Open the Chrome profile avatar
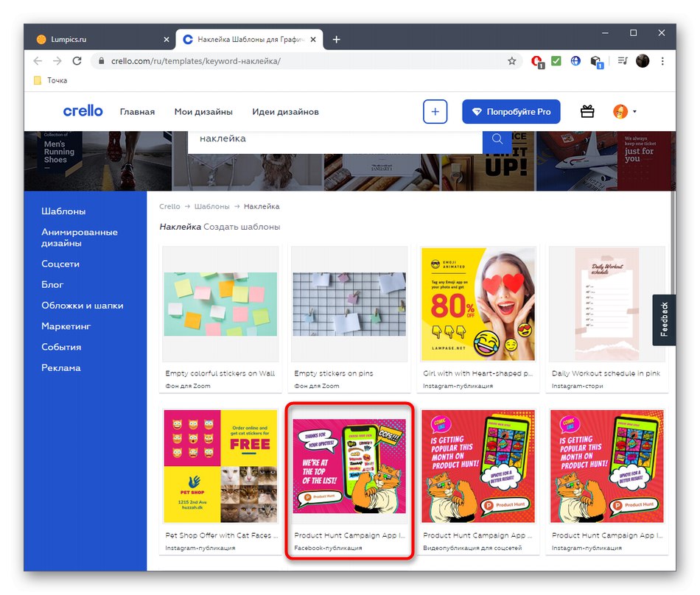The height and width of the screenshot is (595, 700). pos(643,61)
